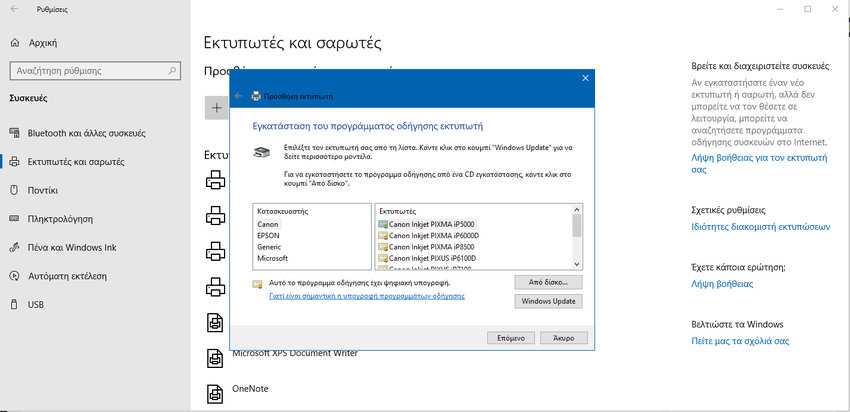The width and height of the screenshot is (850, 412).
Task: Click the pen icon beside Windows Ink
Action: pyautogui.click(x=15, y=248)
